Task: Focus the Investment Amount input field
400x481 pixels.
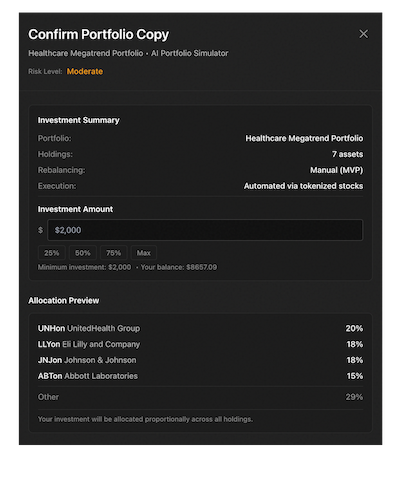Action: point(205,230)
